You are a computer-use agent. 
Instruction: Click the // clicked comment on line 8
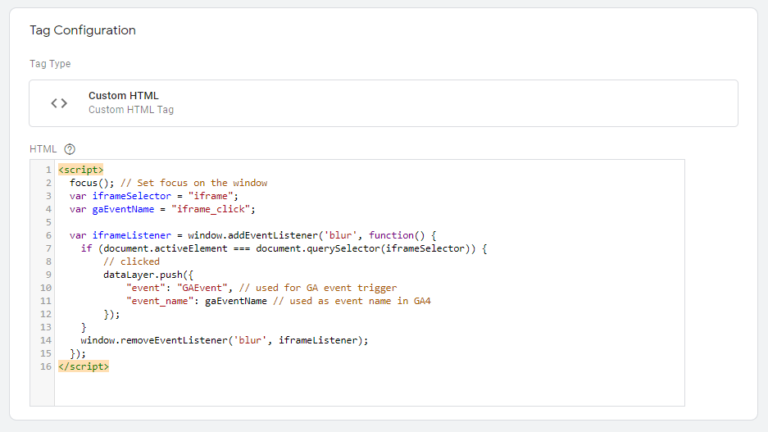[x=131, y=262]
